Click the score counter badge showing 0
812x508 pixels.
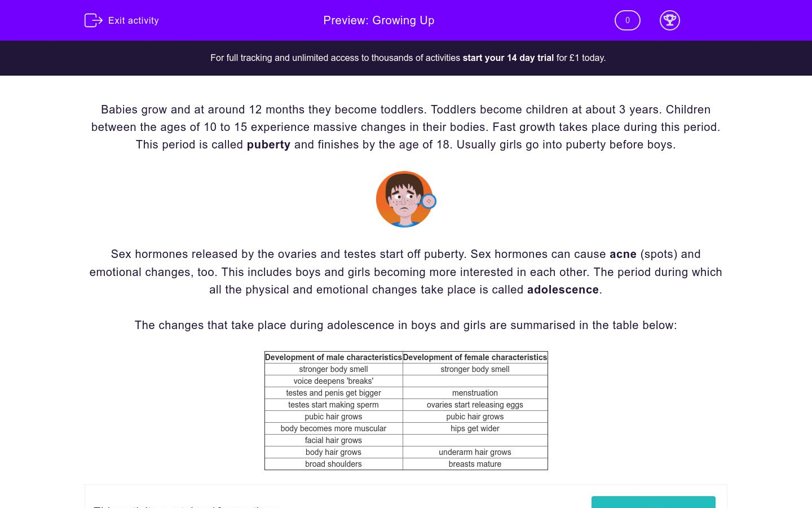(x=627, y=20)
